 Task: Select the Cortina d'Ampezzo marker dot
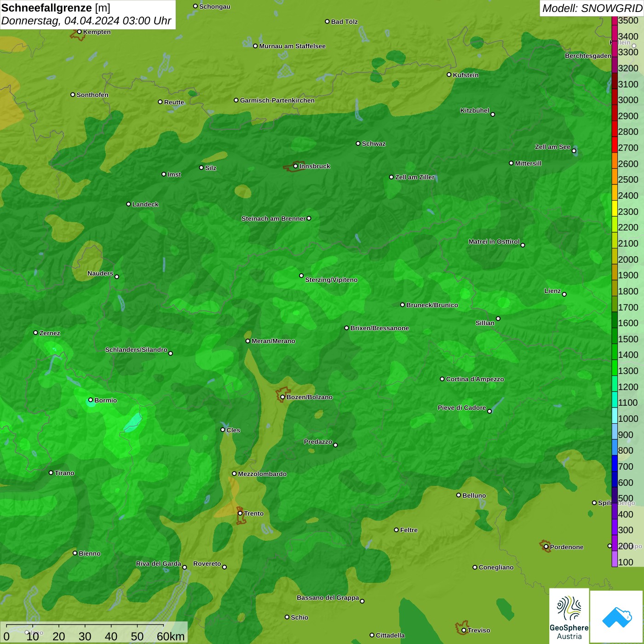(442, 379)
